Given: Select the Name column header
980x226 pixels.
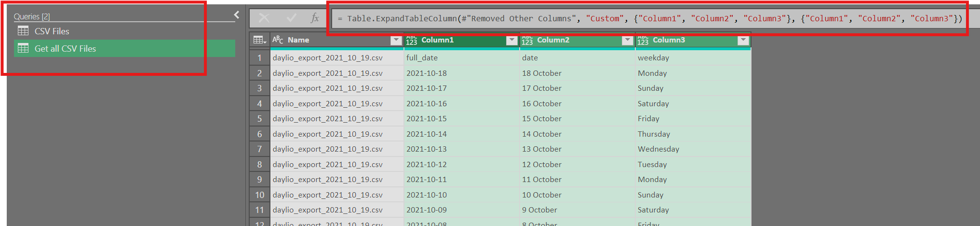Looking at the screenshot, I should [337, 40].
